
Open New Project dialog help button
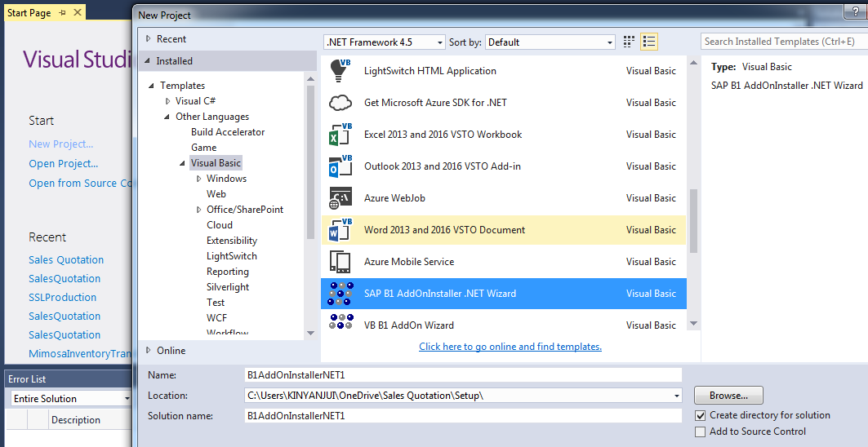pos(855,11)
